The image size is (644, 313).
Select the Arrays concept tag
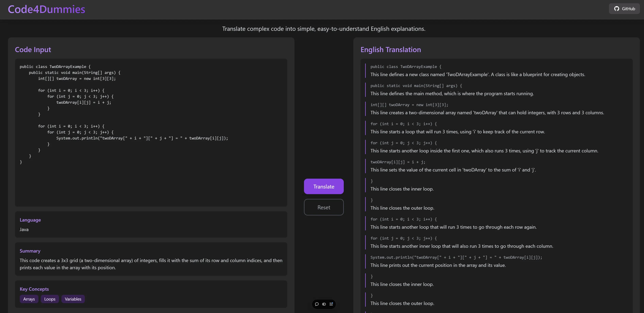(29, 299)
